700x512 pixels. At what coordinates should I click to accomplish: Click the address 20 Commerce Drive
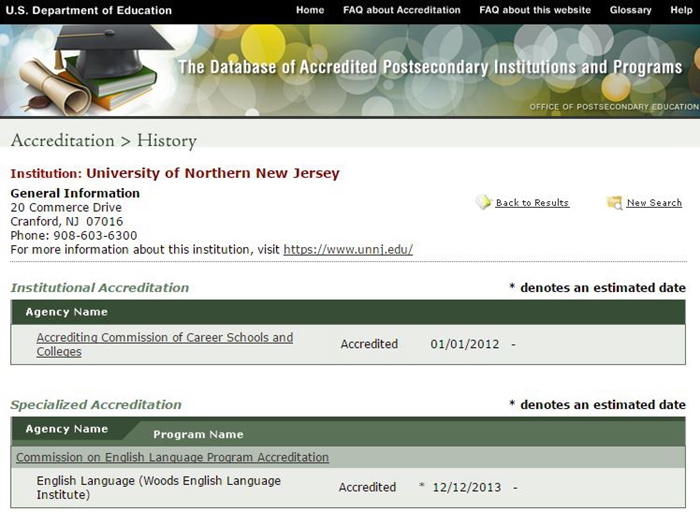point(66,208)
